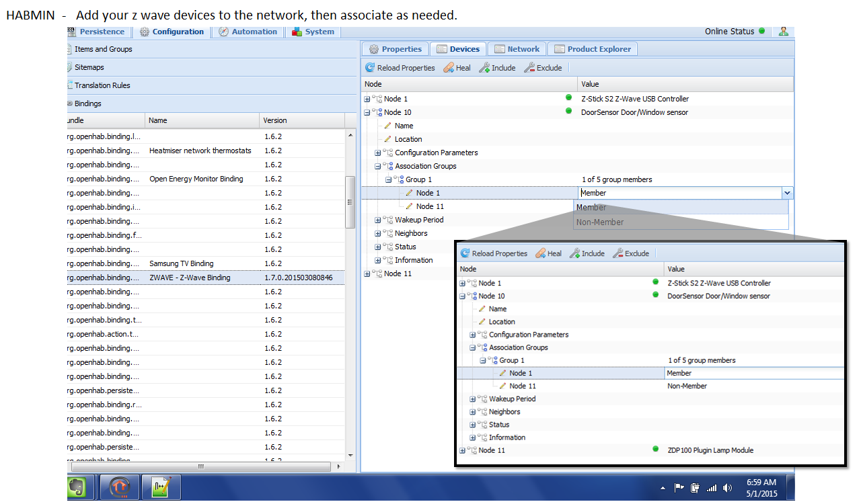Sort bindings by the Version column header
The width and height of the screenshot is (861, 504).
(303, 120)
